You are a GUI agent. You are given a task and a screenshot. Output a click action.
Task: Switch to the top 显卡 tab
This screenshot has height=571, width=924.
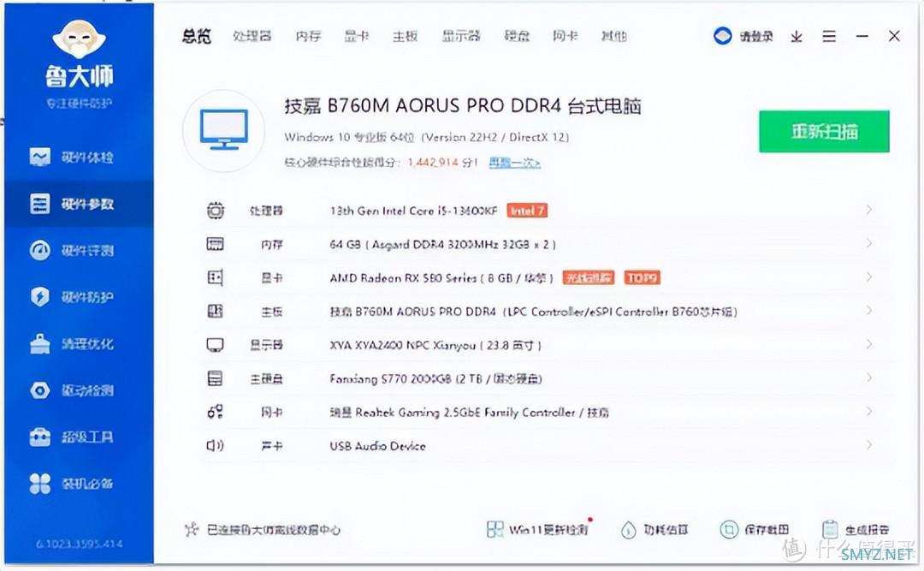pos(357,36)
